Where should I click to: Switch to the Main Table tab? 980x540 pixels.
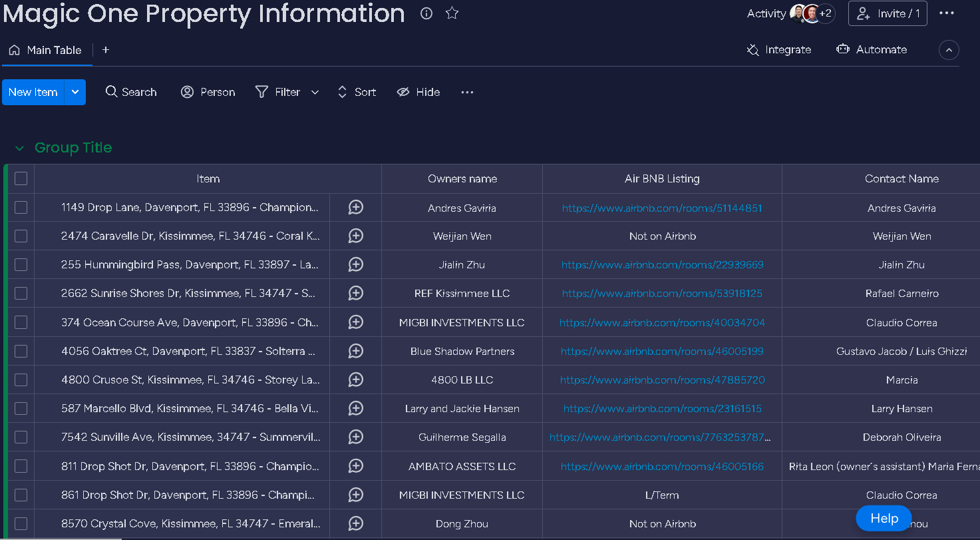point(45,50)
